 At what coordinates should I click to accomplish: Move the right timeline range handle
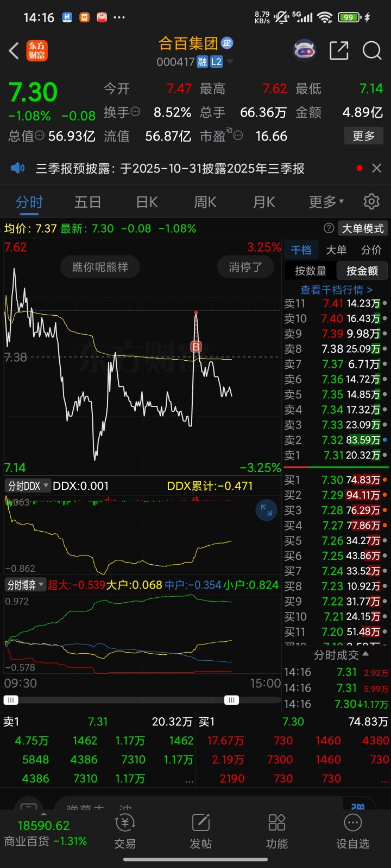(232, 700)
